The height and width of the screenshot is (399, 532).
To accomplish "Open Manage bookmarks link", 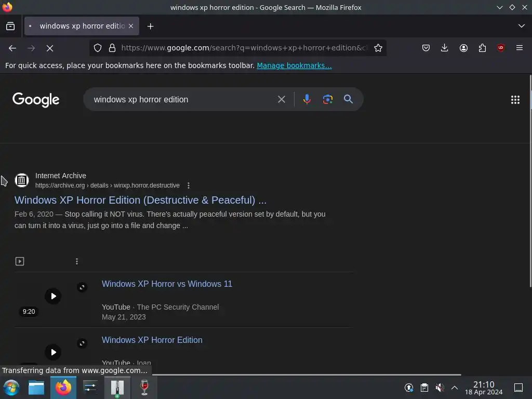I will tap(294, 65).
